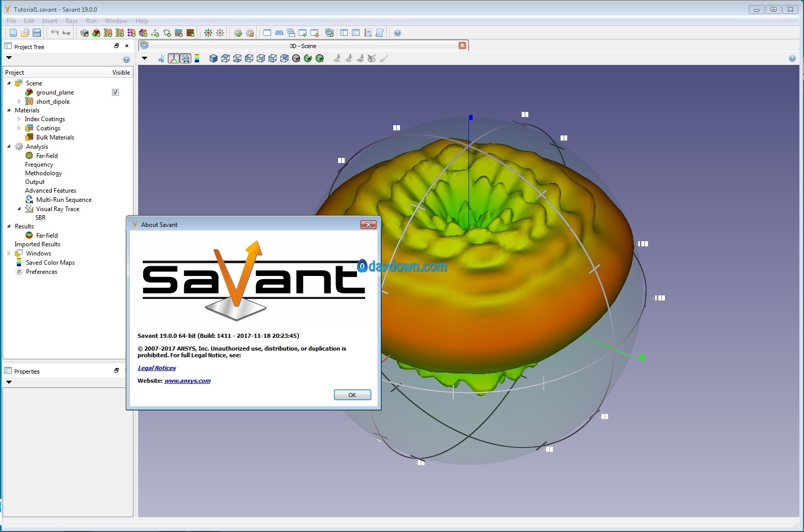Viewport: 804px width, 532px height.
Task: Click the New project icon in toolbar
Action: pyautogui.click(x=13, y=33)
